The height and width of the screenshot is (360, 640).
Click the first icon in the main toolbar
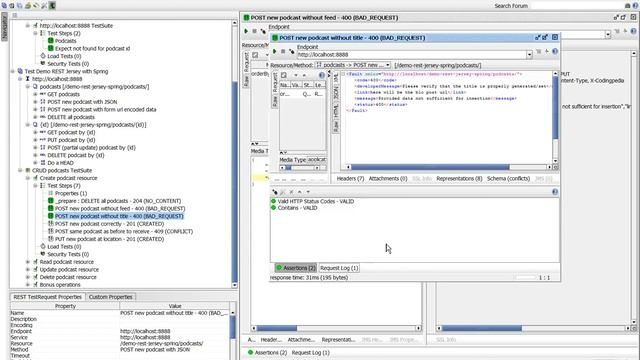click(4, 6)
